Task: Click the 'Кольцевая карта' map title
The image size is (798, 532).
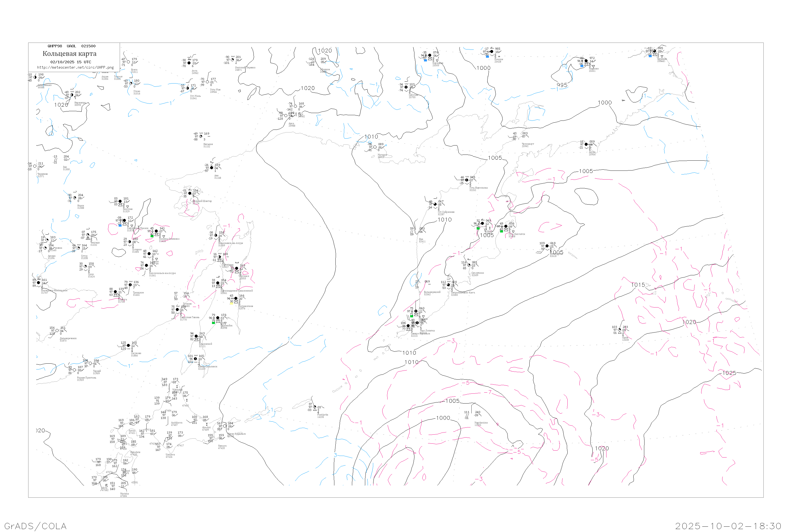Action: 69,54
